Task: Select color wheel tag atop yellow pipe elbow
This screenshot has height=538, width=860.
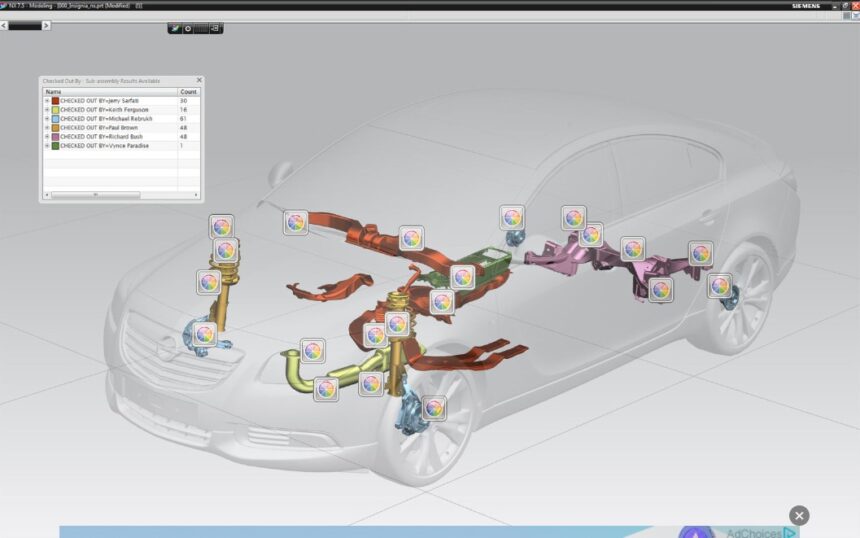Action: [x=313, y=351]
